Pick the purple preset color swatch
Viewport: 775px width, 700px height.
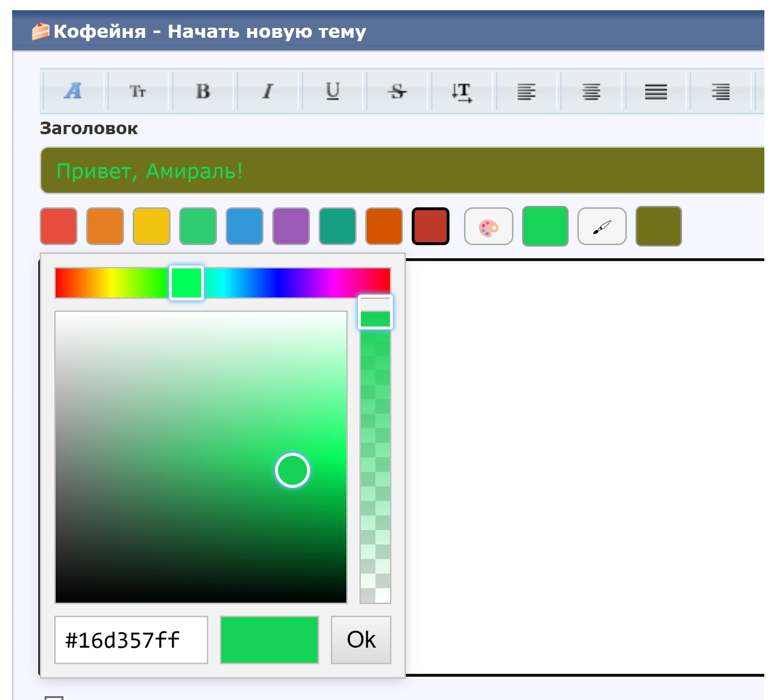point(291,226)
